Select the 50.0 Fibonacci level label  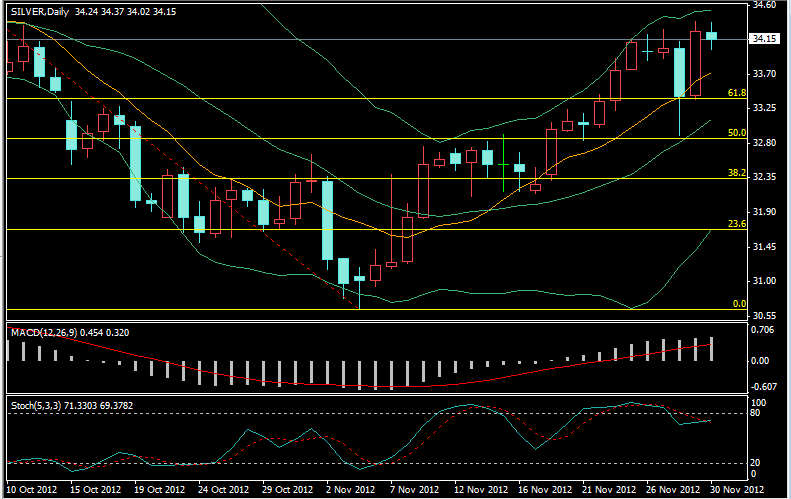point(737,133)
